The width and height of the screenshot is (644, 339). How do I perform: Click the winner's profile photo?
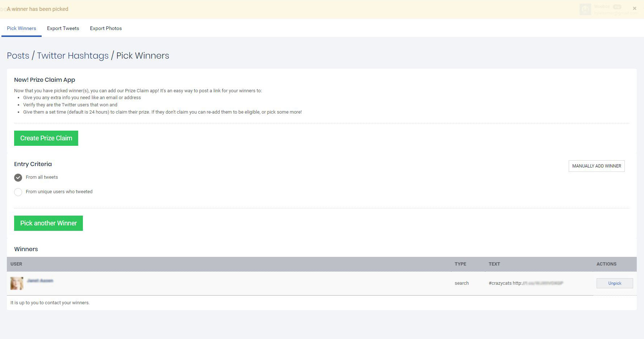point(17,283)
